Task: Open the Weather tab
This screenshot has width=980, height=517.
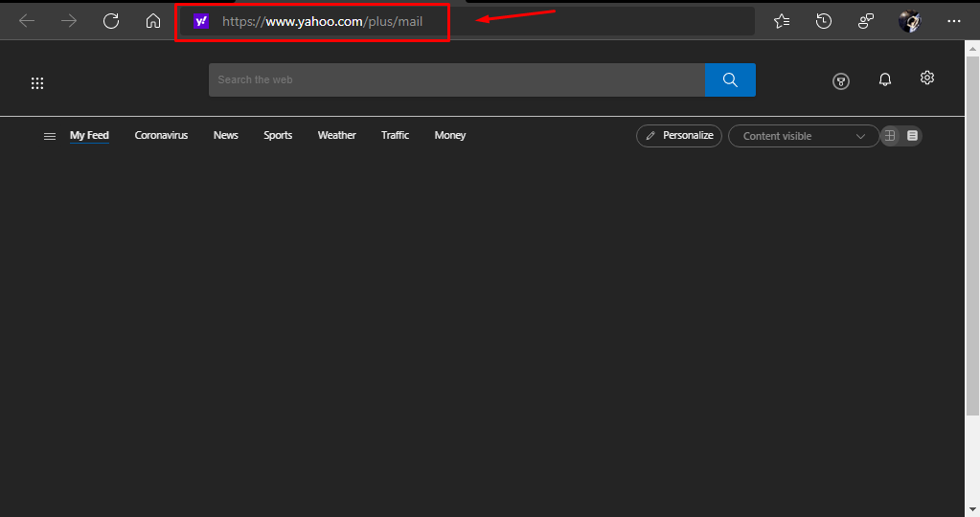Action: [337, 136]
